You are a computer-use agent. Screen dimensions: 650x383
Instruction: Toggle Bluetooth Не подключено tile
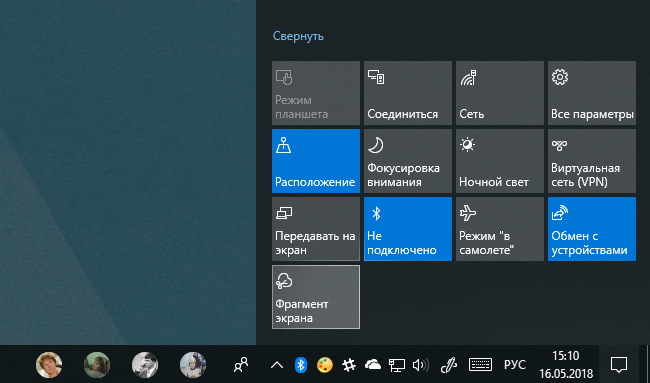click(408, 229)
